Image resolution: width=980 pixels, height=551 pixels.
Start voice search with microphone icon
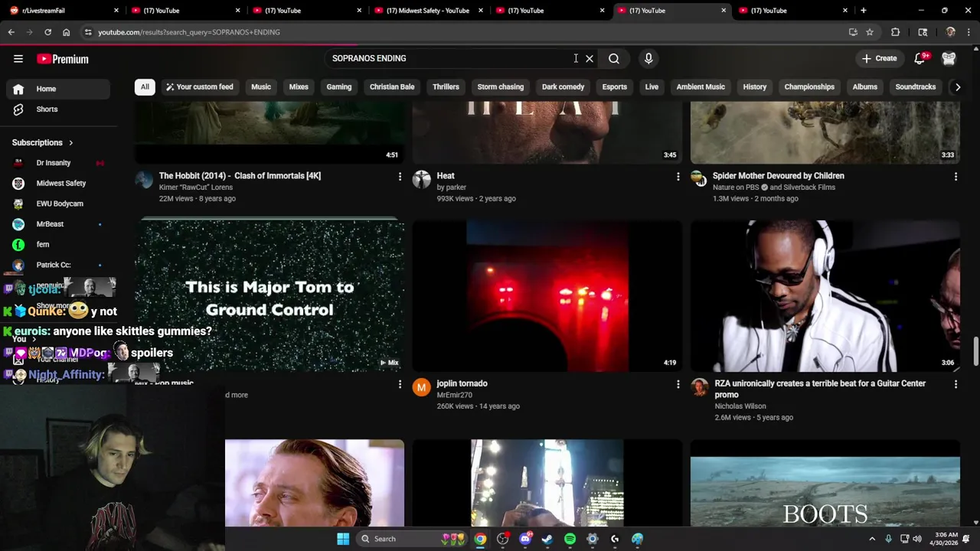click(x=648, y=58)
